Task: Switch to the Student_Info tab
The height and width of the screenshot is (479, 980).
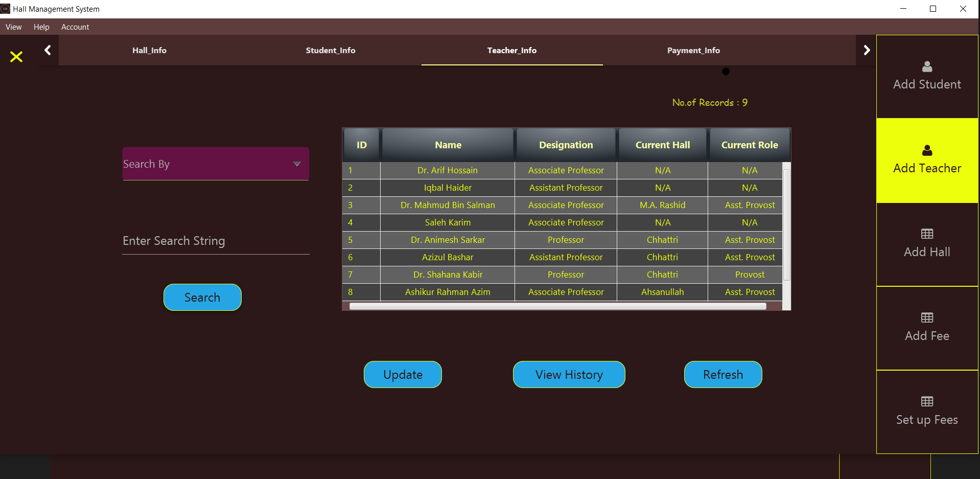Action: point(331,50)
